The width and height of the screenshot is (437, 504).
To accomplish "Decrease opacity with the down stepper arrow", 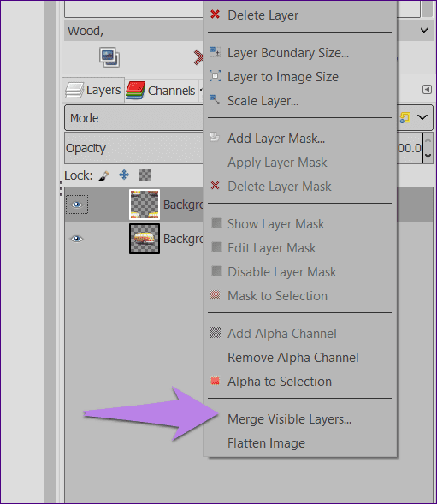I will [428, 156].
